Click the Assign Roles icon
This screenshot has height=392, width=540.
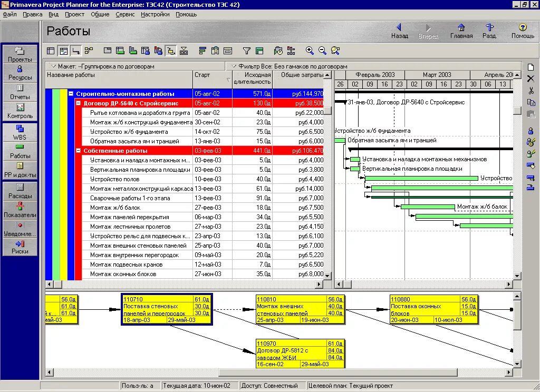tap(531, 154)
